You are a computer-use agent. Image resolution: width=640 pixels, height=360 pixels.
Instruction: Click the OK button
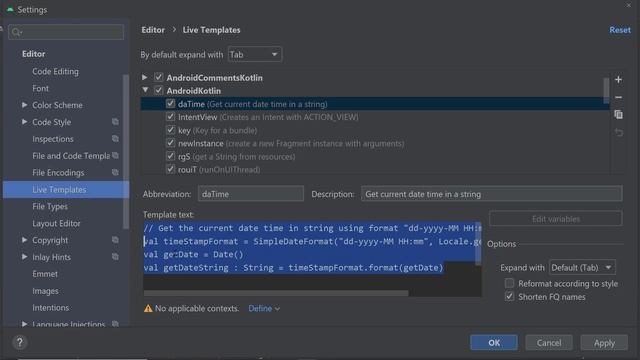click(494, 342)
